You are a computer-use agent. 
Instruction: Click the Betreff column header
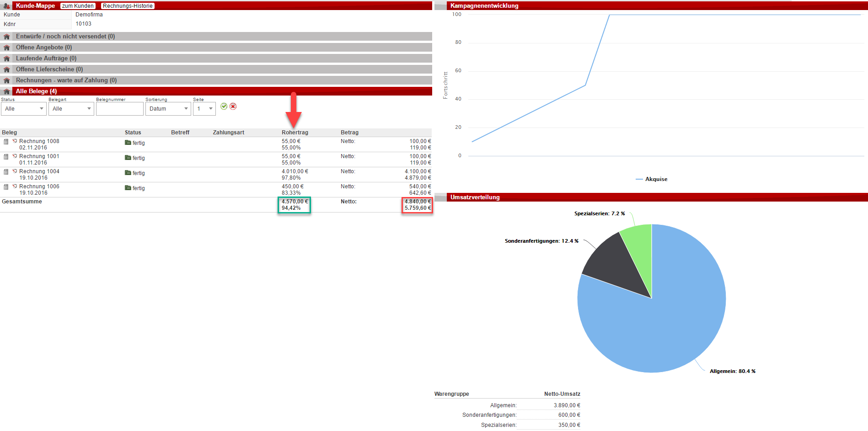(180, 133)
